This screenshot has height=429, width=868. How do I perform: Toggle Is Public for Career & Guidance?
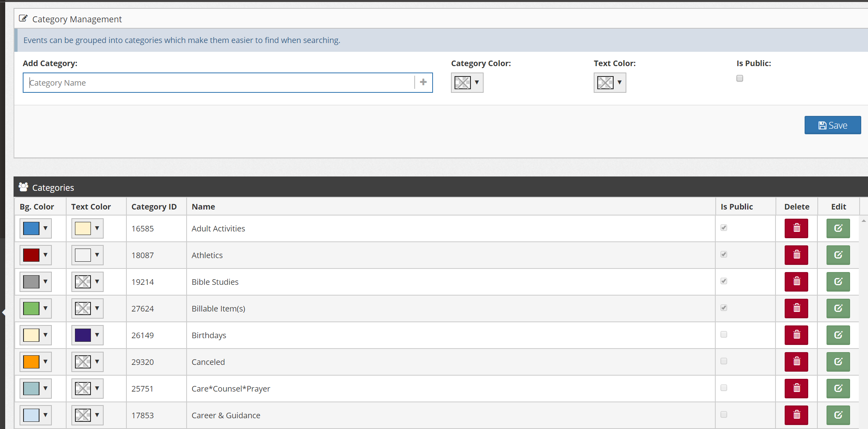pos(724,415)
